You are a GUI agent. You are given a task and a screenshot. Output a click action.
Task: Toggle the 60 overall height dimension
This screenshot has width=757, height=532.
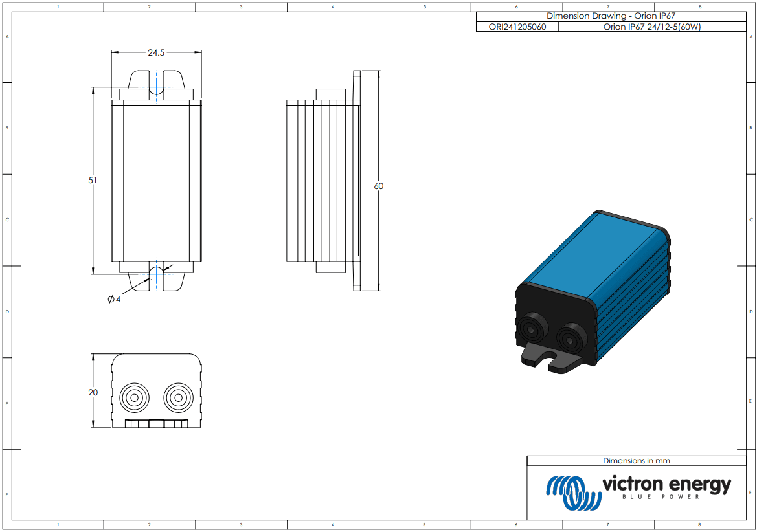point(379,186)
